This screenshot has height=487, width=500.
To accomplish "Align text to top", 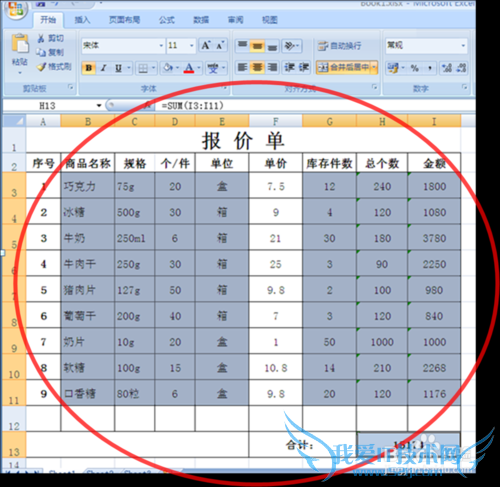I will click(243, 45).
